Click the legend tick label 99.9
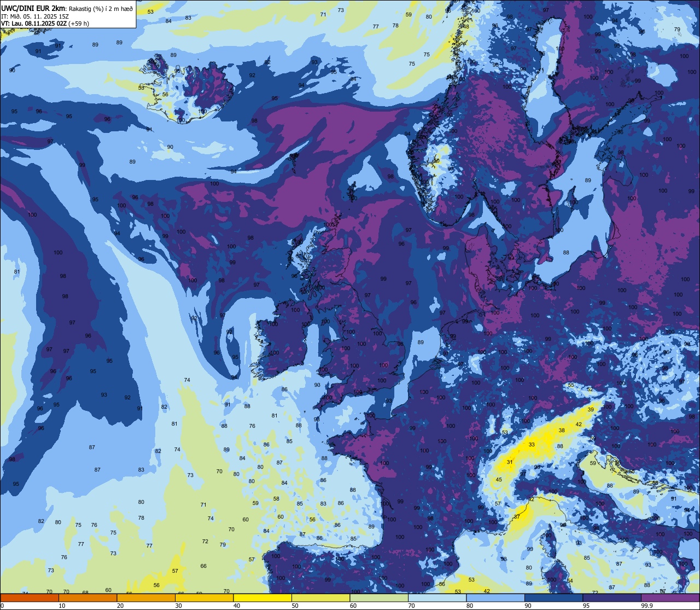The image size is (700, 610). pos(647,606)
